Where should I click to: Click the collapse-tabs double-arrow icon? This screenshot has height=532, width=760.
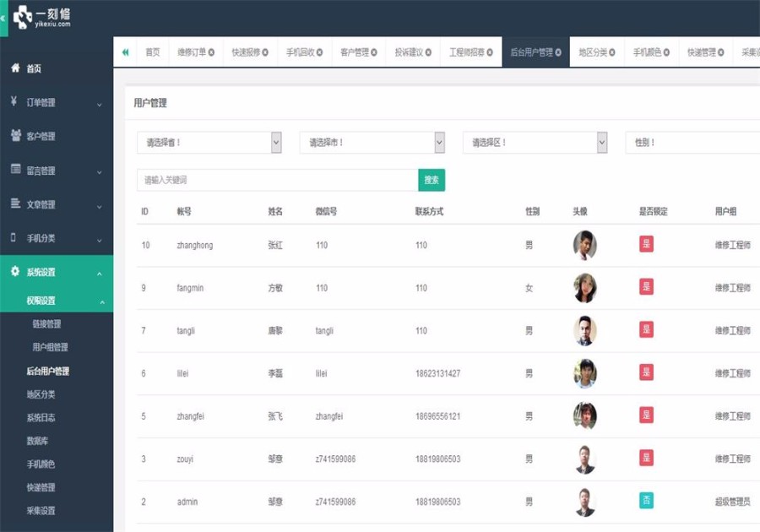coord(125,51)
